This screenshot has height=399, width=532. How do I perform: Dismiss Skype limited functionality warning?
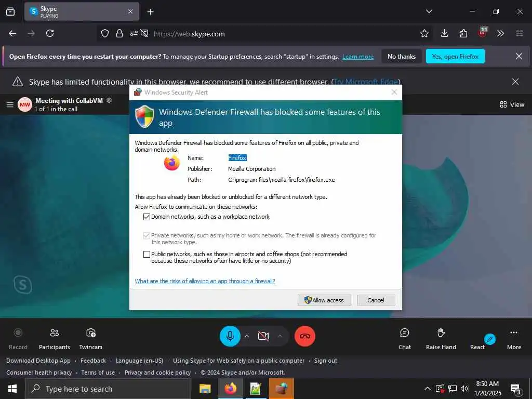[515, 82]
